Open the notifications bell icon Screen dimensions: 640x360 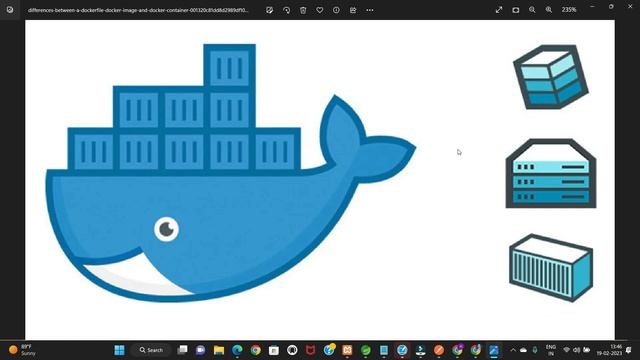[x=629, y=350]
